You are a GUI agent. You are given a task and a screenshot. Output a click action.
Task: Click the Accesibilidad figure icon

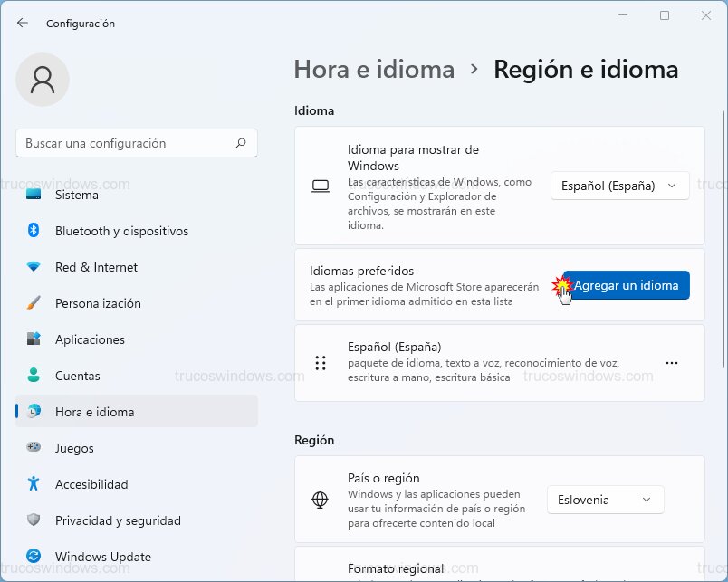(34, 484)
